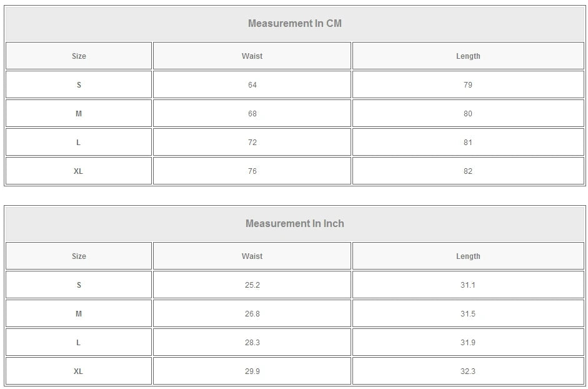Select the length value 79 cell
Screen dimensions: 588x389
(468, 85)
